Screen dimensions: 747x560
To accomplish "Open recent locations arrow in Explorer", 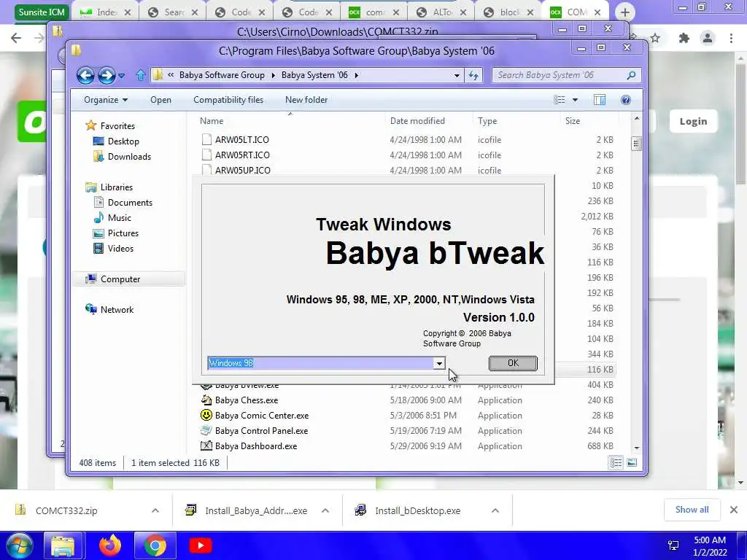I will 122,75.
